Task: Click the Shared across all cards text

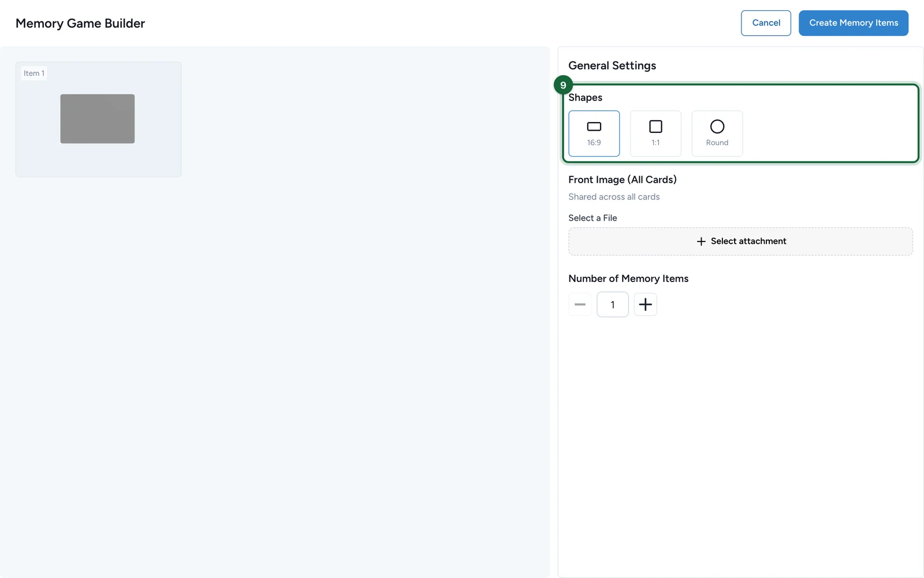Action: coord(614,197)
